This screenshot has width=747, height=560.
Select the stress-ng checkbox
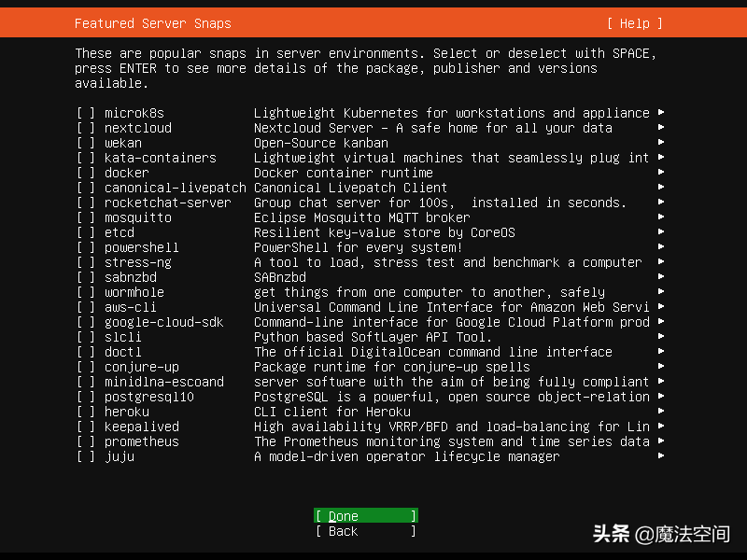(x=86, y=262)
